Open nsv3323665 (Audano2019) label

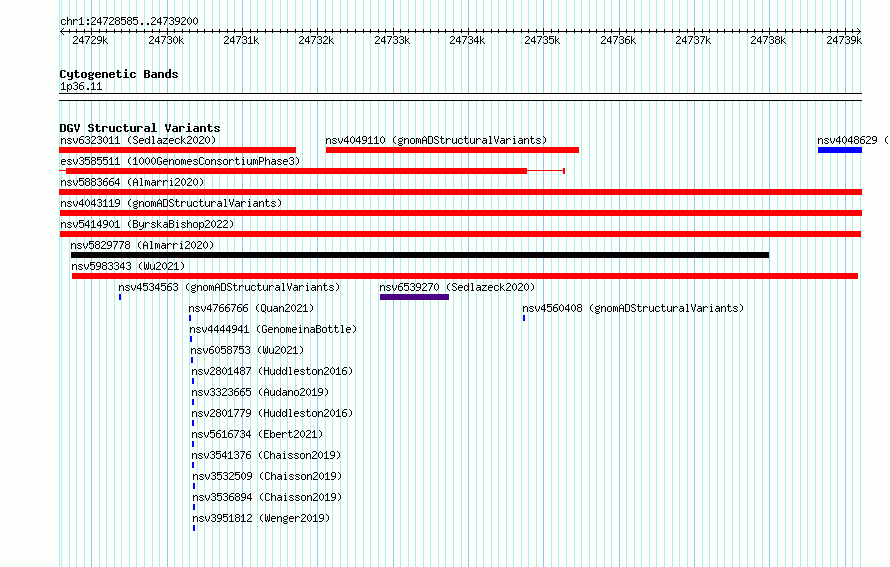click(261, 392)
